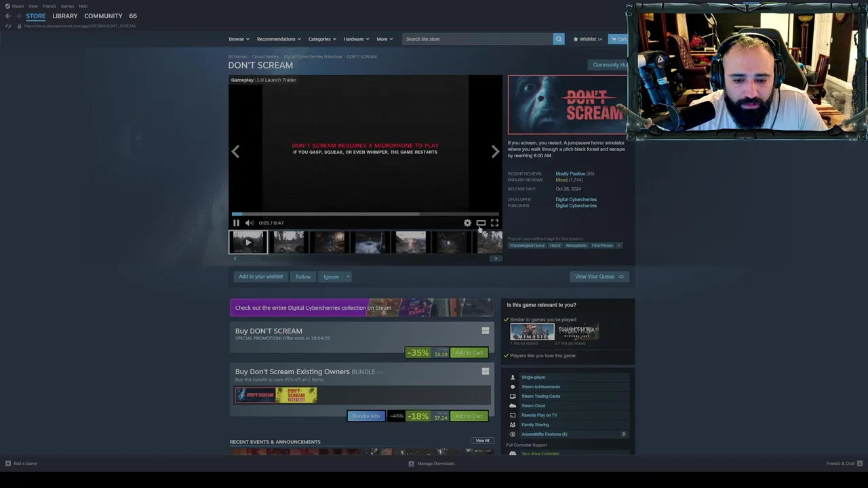Viewport: 868px width, 488px height.
Task: Open the Mimesis similar game thumbnail
Action: pyautogui.click(x=532, y=331)
